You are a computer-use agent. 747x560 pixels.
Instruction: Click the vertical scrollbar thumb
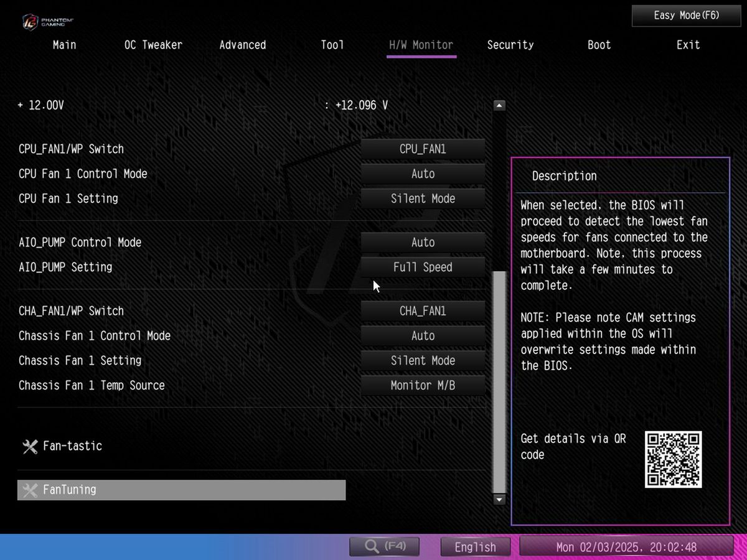pos(499,382)
